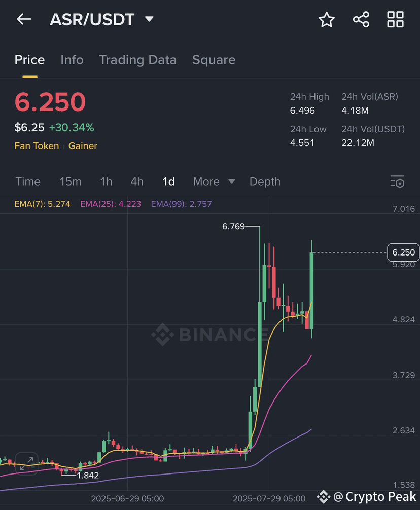The height and width of the screenshot is (510, 420).
Task: Switch to the Price tab
Action: pos(29,60)
